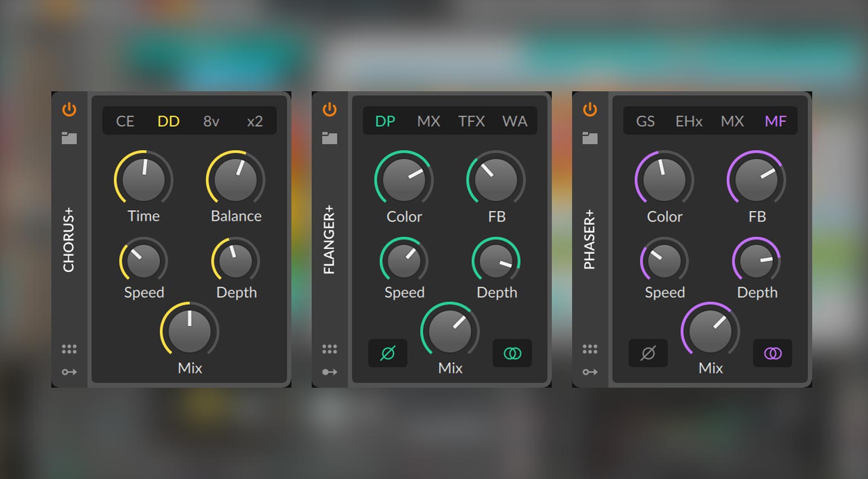Viewport: 868px width, 479px height.
Task: Select the MX mode in Flanger+
Action: click(x=429, y=121)
